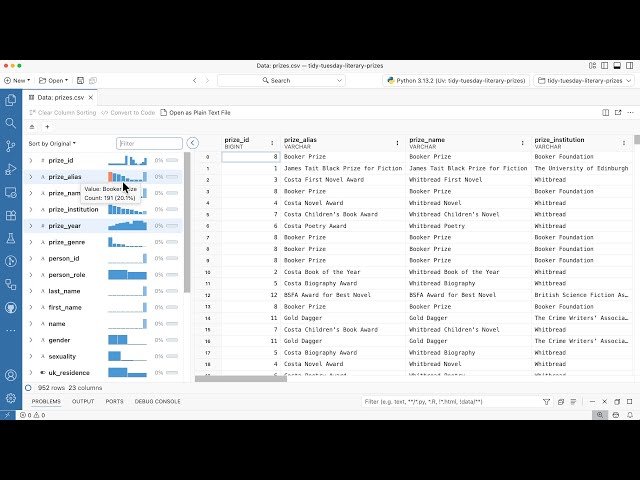Open the Manage settings gear

[11, 398]
